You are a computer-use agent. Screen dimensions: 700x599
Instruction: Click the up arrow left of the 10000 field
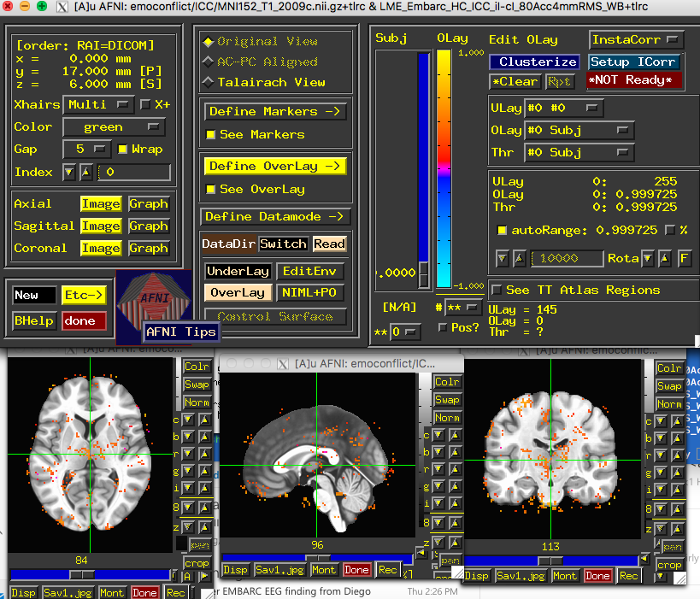[x=519, y=258]
